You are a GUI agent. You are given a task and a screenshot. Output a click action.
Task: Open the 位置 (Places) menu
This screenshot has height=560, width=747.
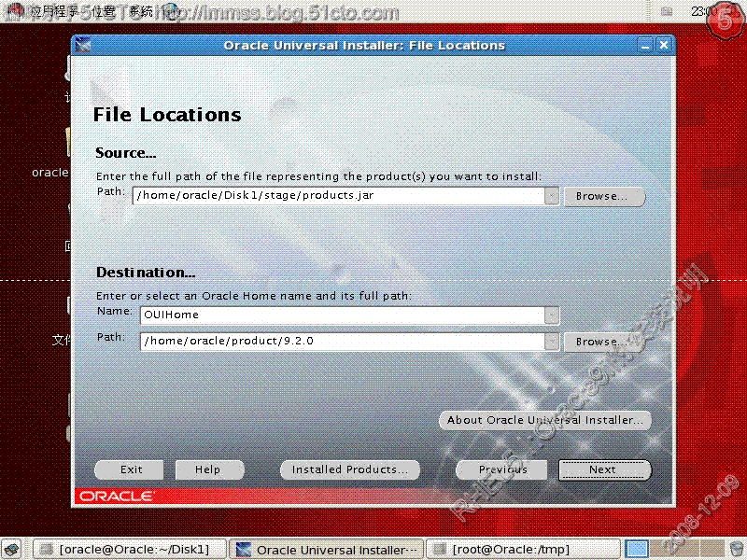(x=104, y=10)
